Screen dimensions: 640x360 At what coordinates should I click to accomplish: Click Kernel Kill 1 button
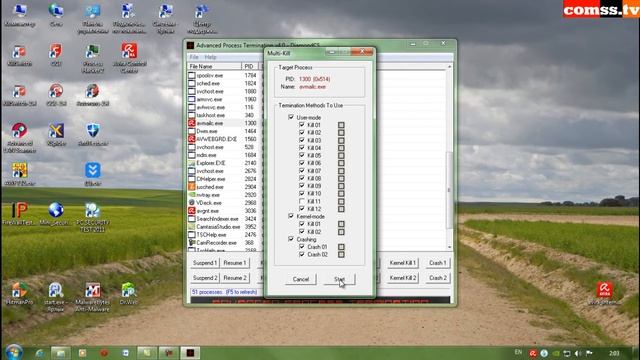[402, 263]
